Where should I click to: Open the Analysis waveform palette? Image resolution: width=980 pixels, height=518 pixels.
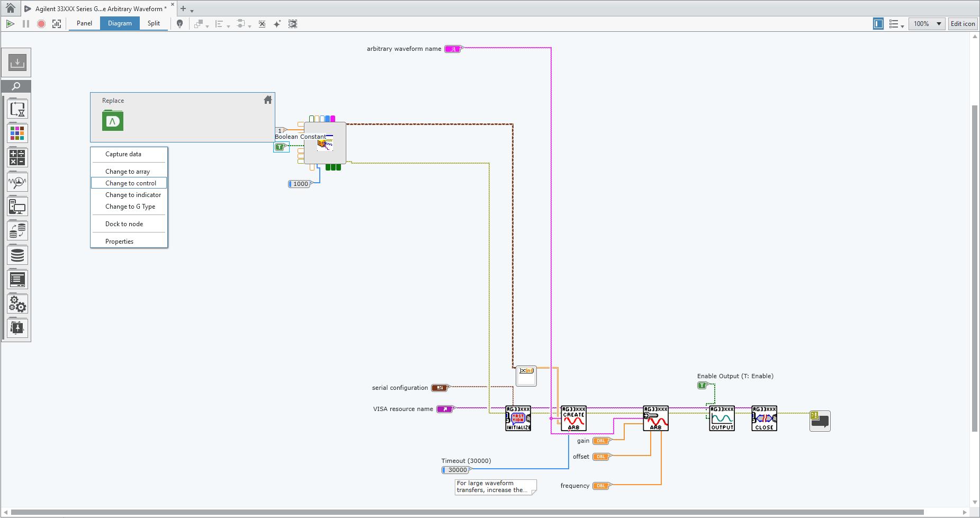click(17, 182)
